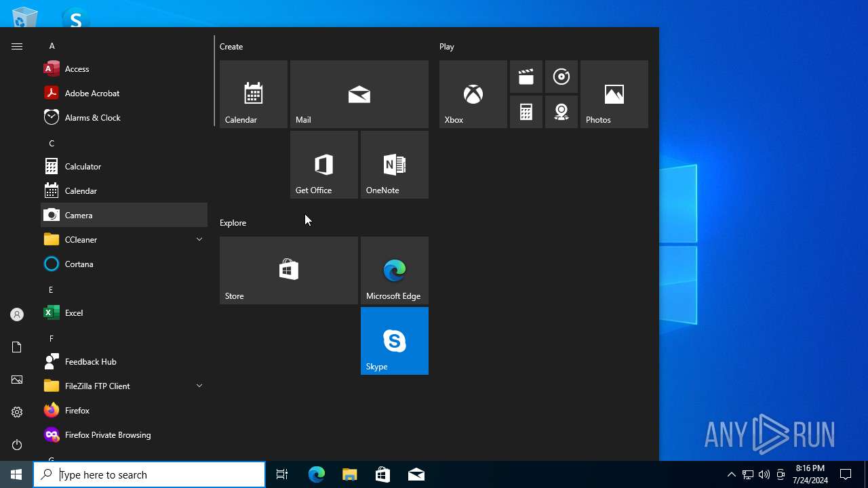
Task: Open the OneNote tile
Action: (x=395, y=165)
